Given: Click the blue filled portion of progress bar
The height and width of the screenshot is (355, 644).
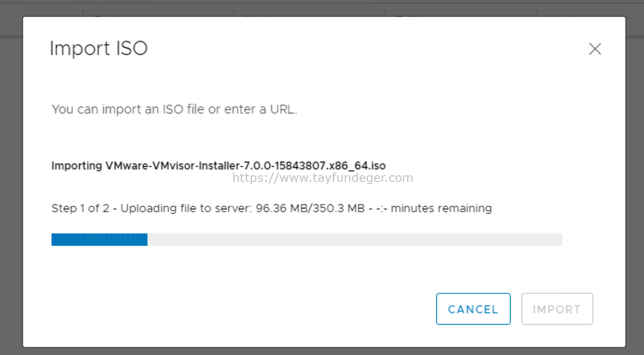Looking at the screenshot, I should pyautogui.click(x=99, y=240).
